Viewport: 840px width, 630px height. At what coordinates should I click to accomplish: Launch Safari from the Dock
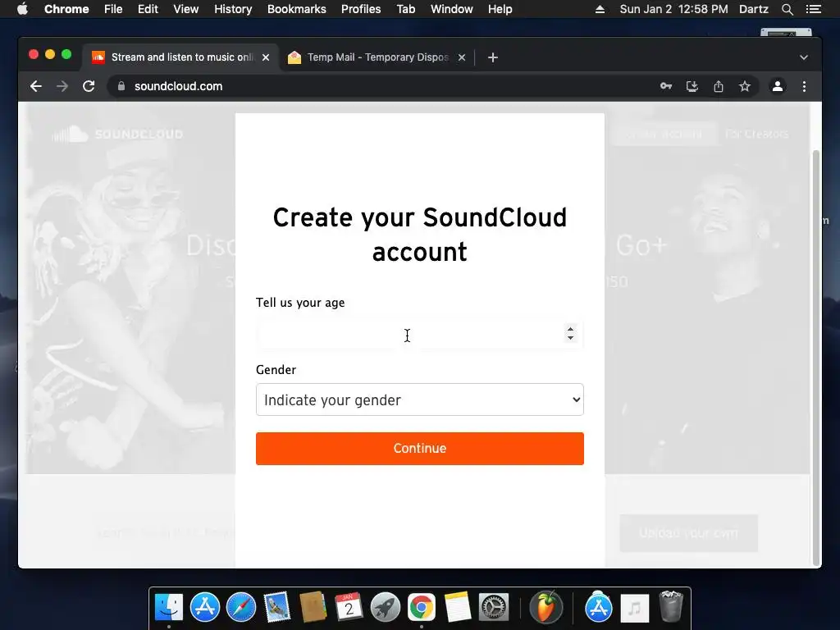coord(241,608)
